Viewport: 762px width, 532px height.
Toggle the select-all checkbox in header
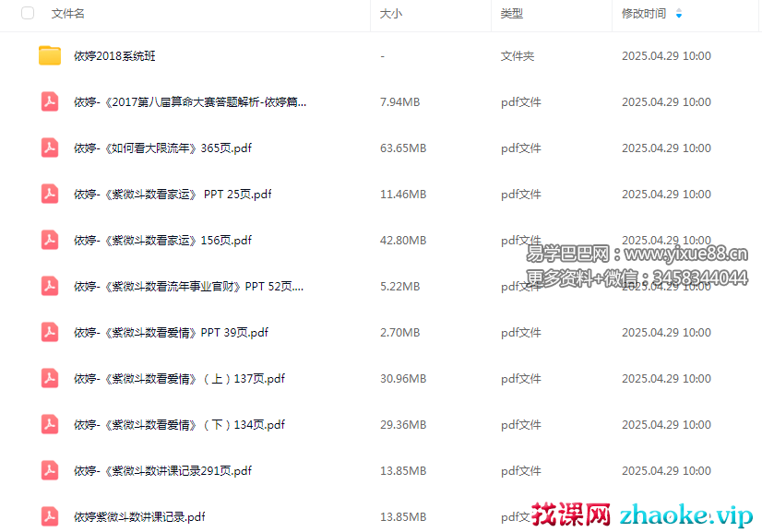pyautogui.click(x=28, y=14)
